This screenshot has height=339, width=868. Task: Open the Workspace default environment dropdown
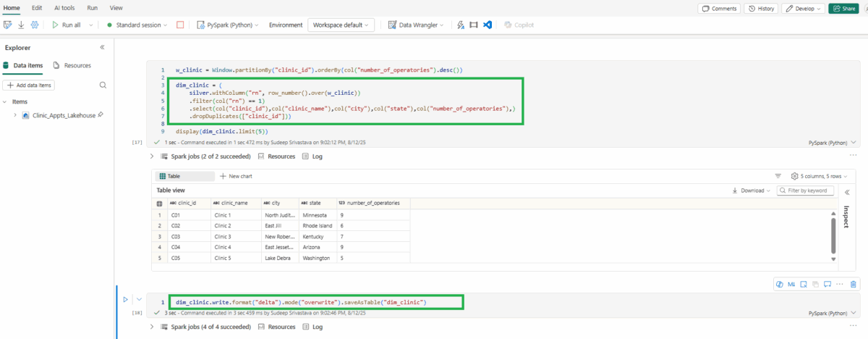pyautogui.click(x=341, y=25)
